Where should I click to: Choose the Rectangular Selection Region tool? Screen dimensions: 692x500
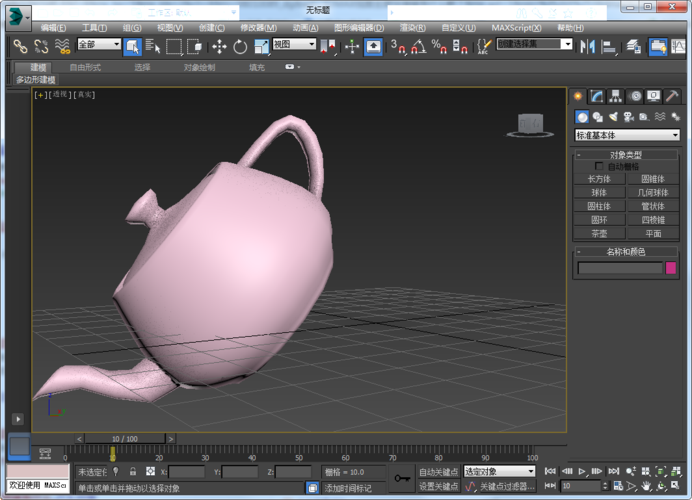174,46
